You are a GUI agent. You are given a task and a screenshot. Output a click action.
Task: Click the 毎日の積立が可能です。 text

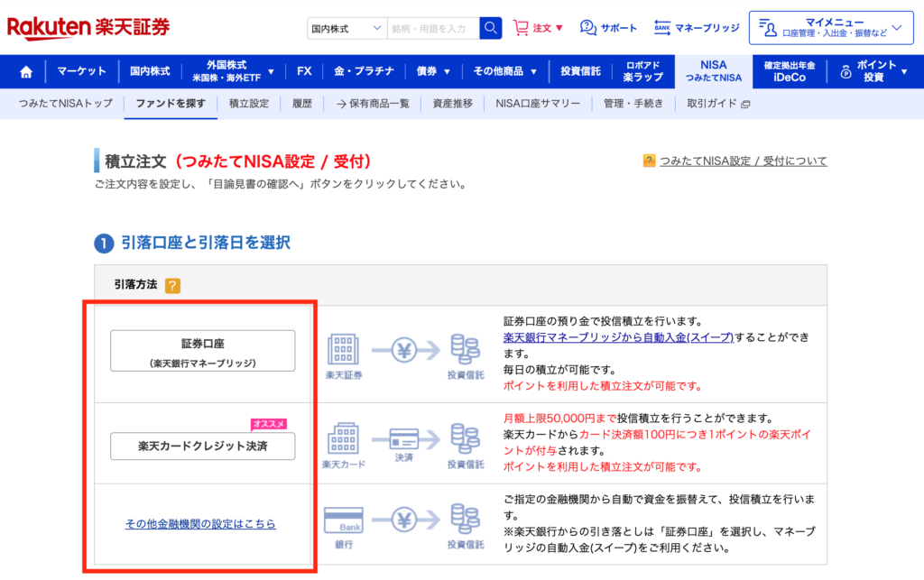point(559,370)
